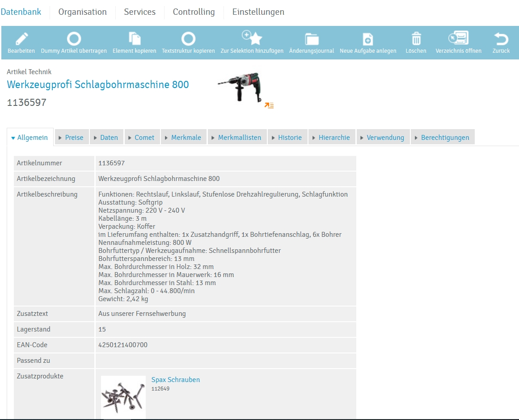Image resolution: width=519 pixels, height=420 pixels.
Task: Click the 'Passend zu' row label
Action: [34, 361]
